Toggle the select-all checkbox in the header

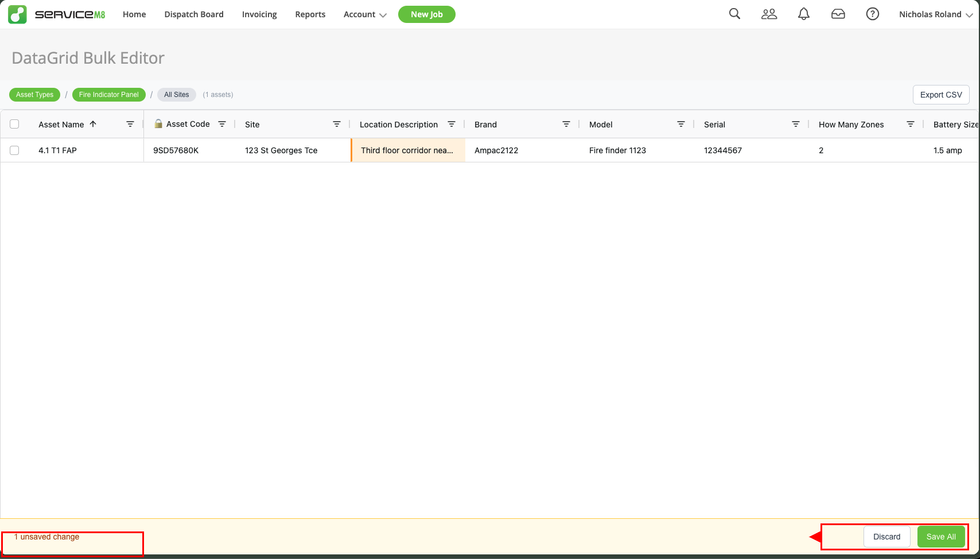14,123
